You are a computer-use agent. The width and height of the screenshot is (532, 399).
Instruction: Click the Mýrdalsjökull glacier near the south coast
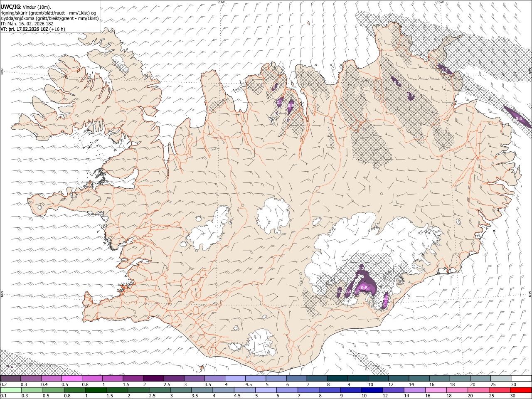[261, 343]
